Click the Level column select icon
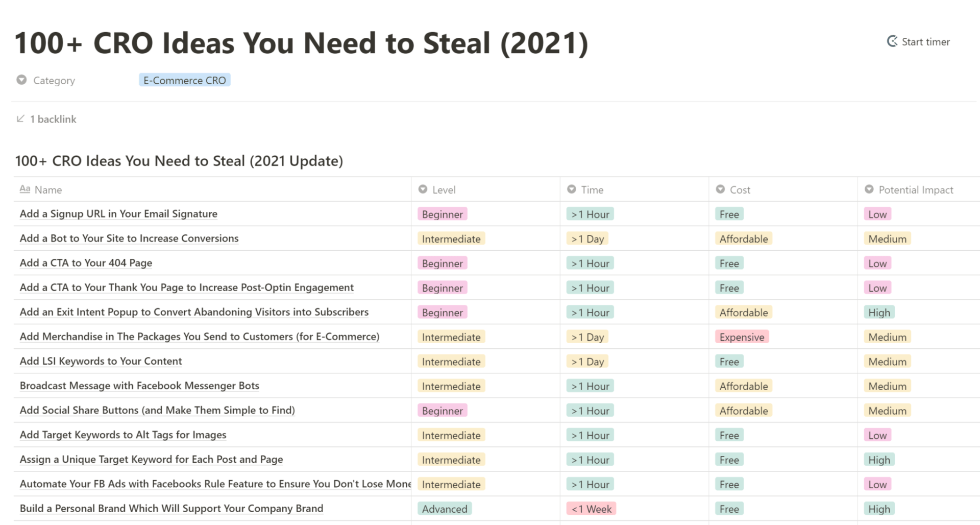This screenshot has width=980, height=525. (x=423, y=189)
